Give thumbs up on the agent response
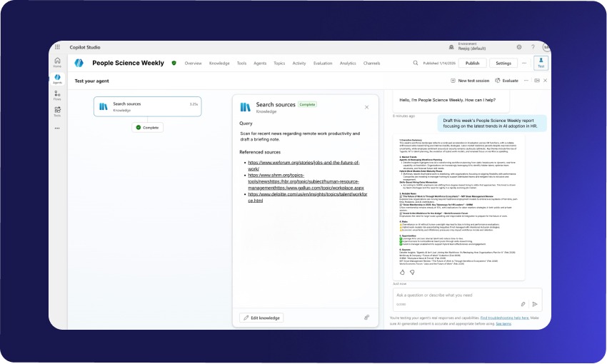The image size is (607, 364). point(402,272)
